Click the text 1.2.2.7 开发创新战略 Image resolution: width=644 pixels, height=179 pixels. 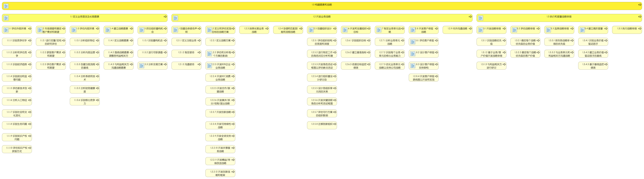point(220,112)
